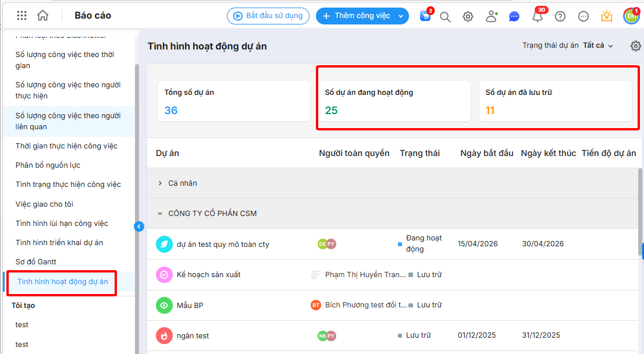Click the help question mark icon
This screenshot has width=644, height=354.
[x=560, y=16]
